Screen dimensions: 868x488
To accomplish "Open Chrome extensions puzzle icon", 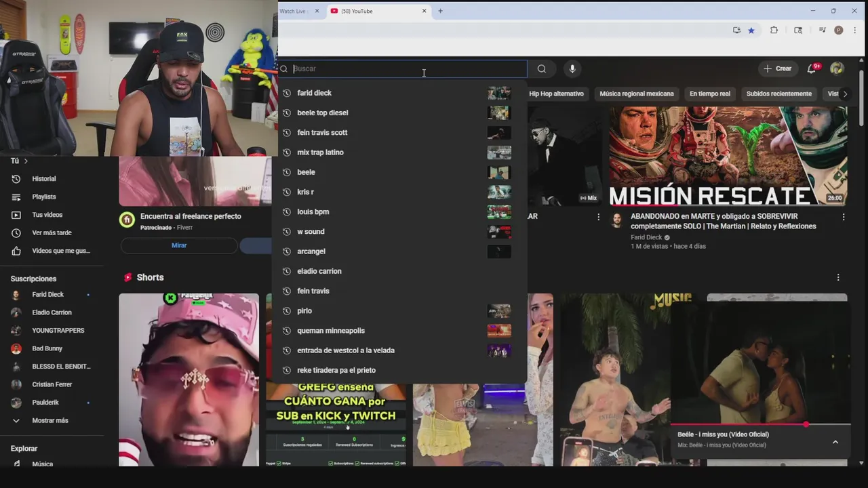I will [774, 30].
